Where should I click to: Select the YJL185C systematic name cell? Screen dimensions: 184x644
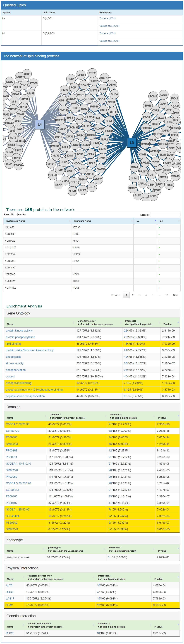pos(37,228)
